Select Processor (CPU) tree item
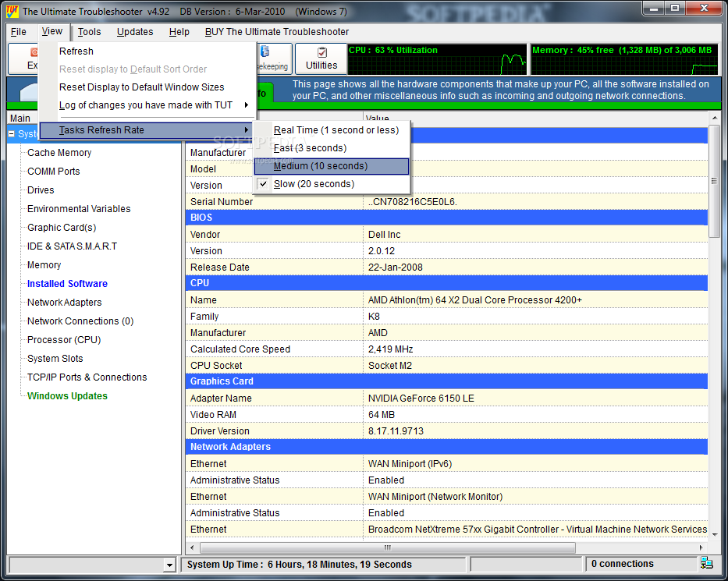The width and height of the screenshot is (728, 581). [64, 340]
